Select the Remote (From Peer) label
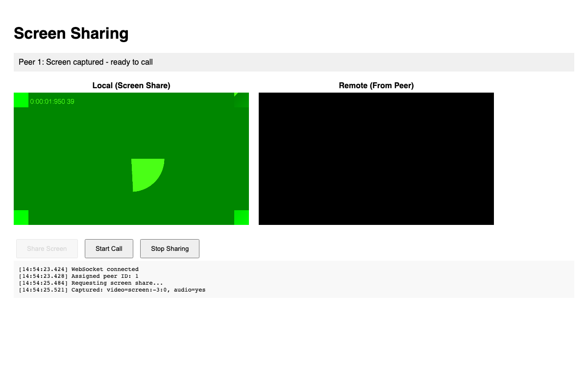The height and width of the screenshot is (392, 588). (x=376, y=85)
